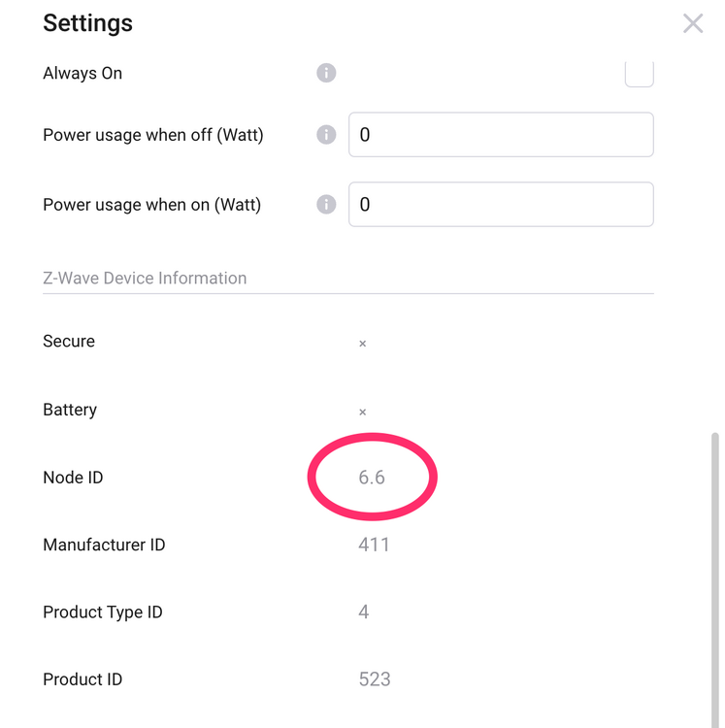
Task: Click the info icon beside Always On
Action: [x=326, y=73]
